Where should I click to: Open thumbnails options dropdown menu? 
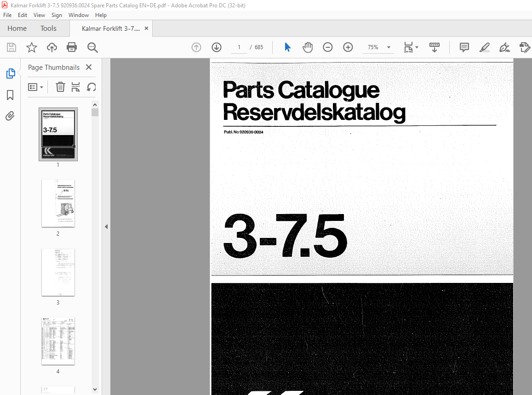click(x=35, y=87)
